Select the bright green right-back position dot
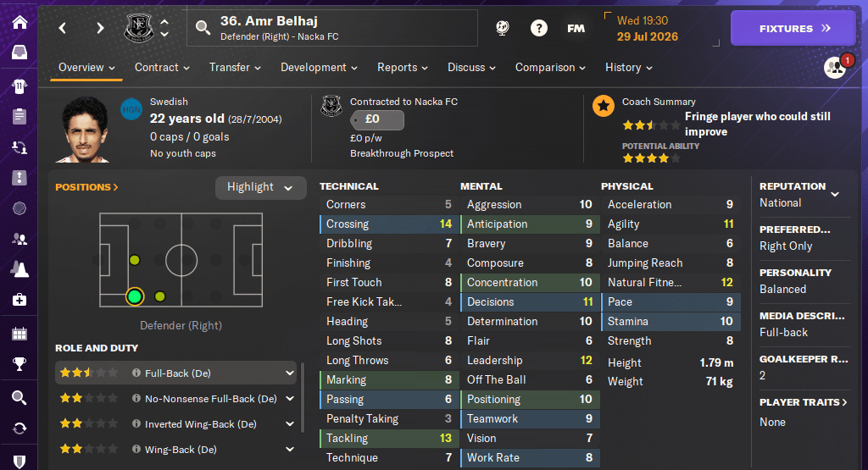The width and height of the screenshot is (868, 470). click(x=134, y=296)
